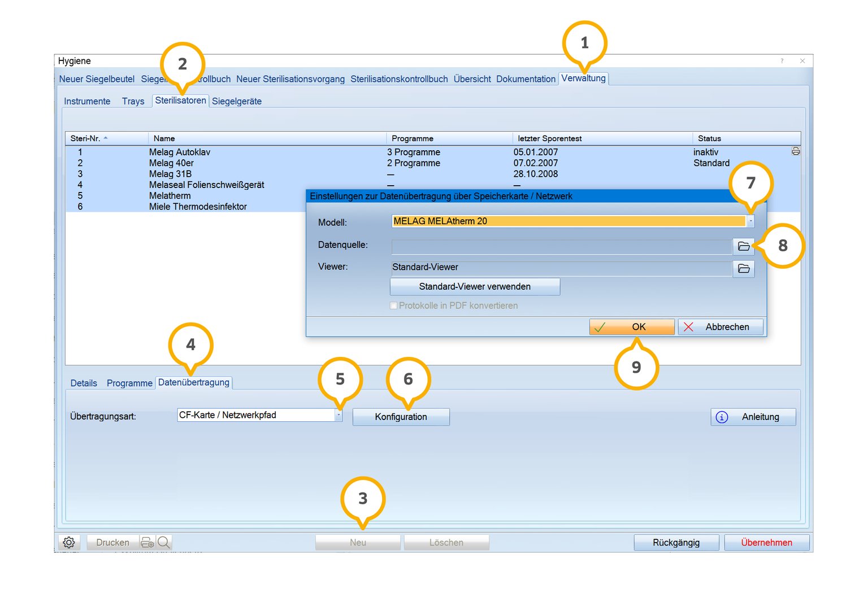868x607 pixels.
Task: Select the Melag 40er row
Action: pos(171,163)
